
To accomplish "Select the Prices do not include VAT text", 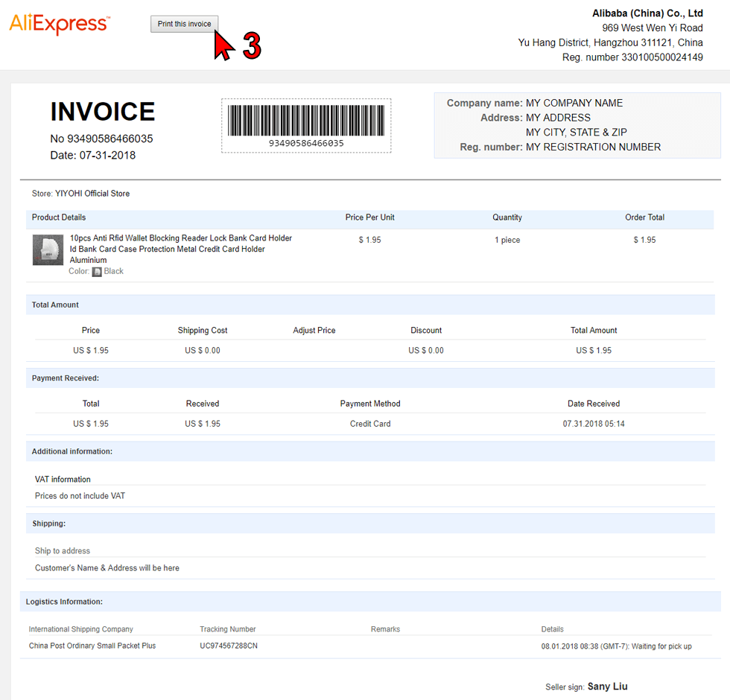I will [80, 496].
